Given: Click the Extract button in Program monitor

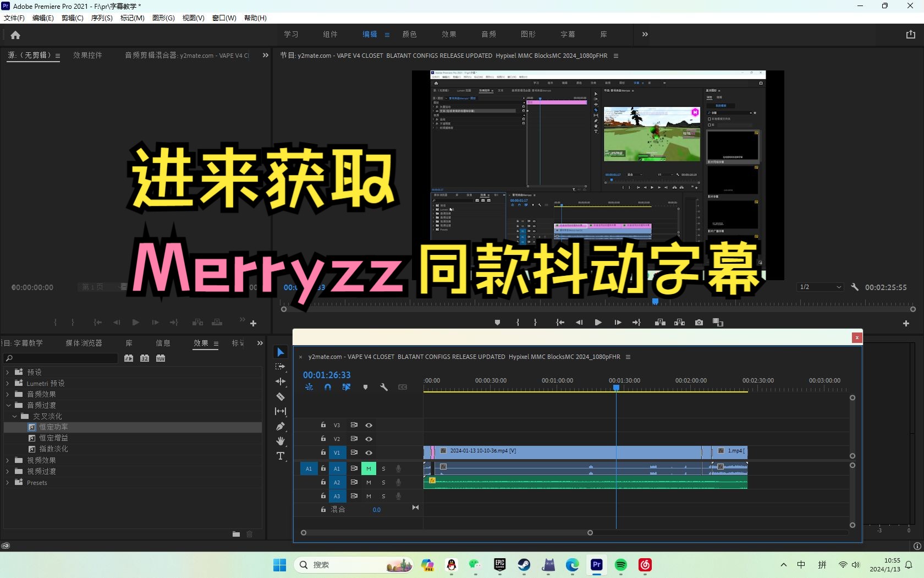Looking at the screenshot, I should point(680,323).
